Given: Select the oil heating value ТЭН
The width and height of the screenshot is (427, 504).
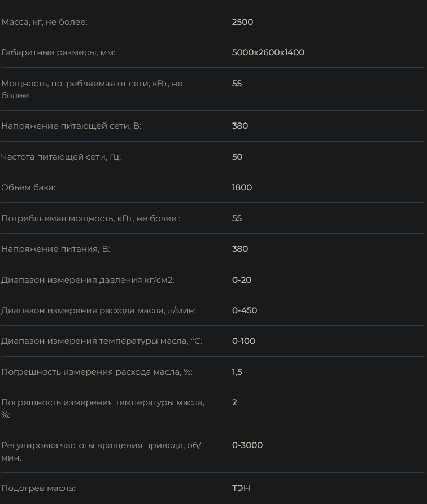Looking at the screenshot, I should pos(241,488).
